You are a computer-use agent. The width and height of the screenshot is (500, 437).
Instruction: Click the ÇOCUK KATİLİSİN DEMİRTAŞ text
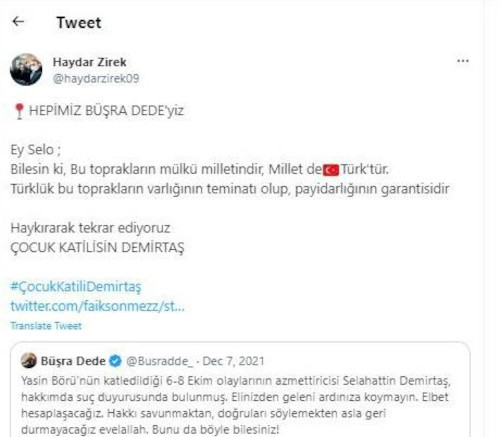coord(97,248)
